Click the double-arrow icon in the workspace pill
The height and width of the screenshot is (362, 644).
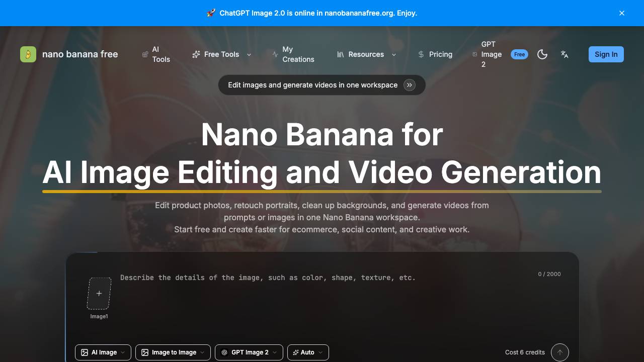[410, 85]
